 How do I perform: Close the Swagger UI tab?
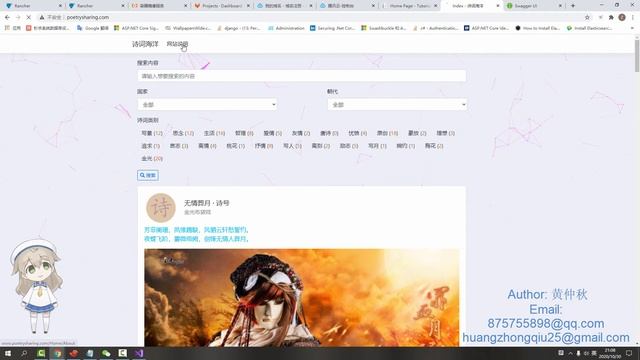click(x=560, y=6)
